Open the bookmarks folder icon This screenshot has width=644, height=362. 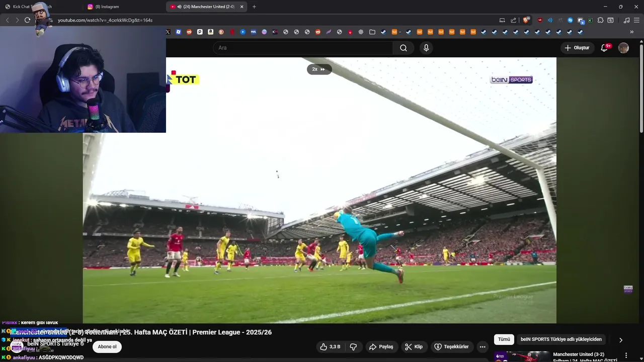(x=372, y=32)
